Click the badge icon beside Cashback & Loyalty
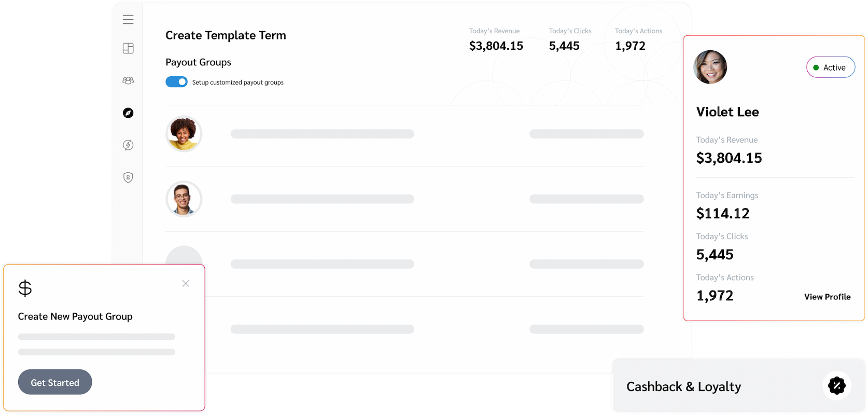The image size is (868, 415). click(x=837, y=386)
